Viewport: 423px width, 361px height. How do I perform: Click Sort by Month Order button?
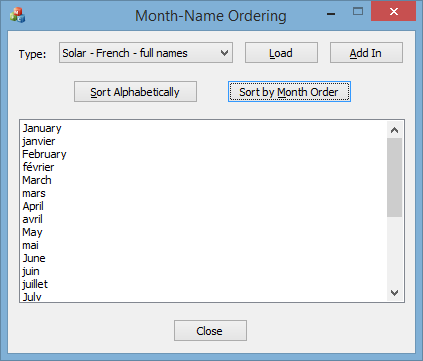pos(289,92)
